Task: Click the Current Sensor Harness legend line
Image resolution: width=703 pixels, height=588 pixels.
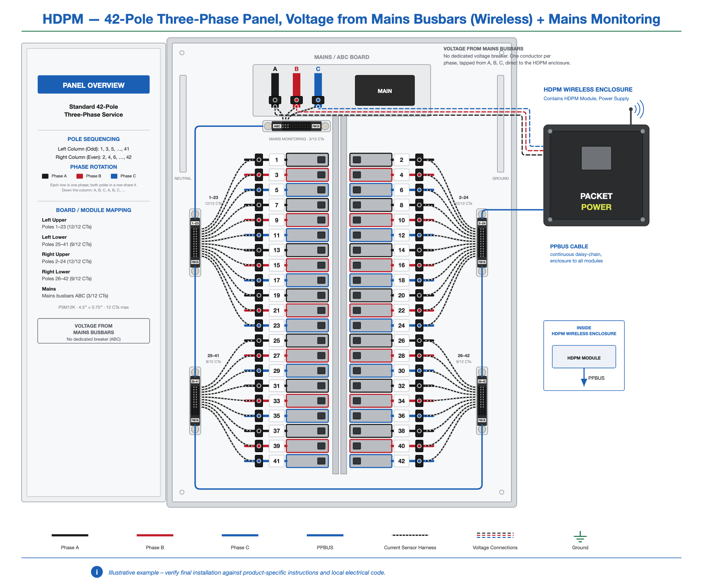Action: (410, 535)
